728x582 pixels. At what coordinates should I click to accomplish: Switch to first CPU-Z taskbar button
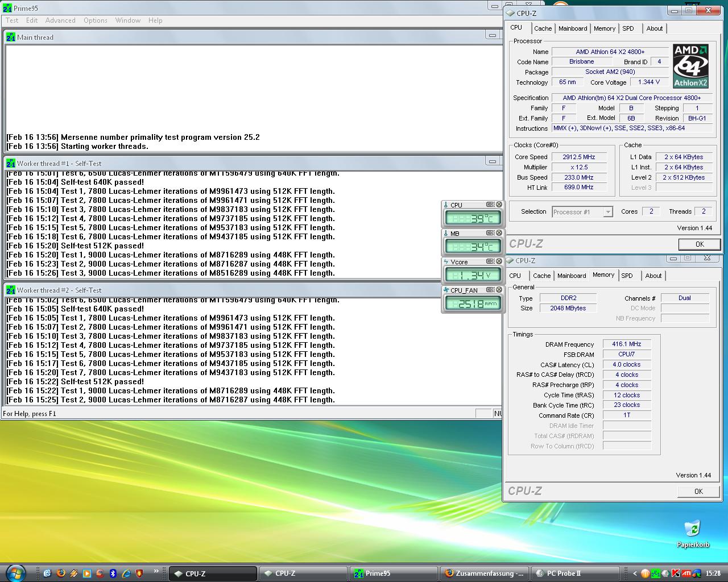pos(213,573)
